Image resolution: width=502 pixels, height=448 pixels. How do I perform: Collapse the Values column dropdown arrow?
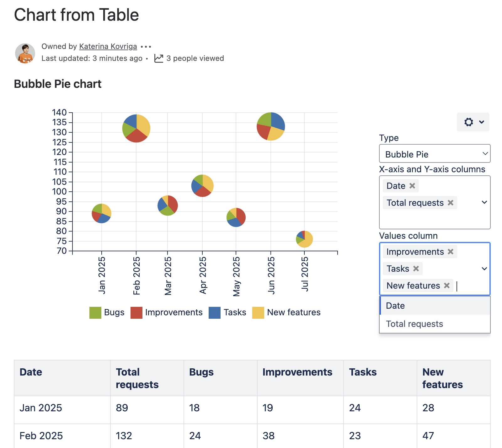point(484,269)
